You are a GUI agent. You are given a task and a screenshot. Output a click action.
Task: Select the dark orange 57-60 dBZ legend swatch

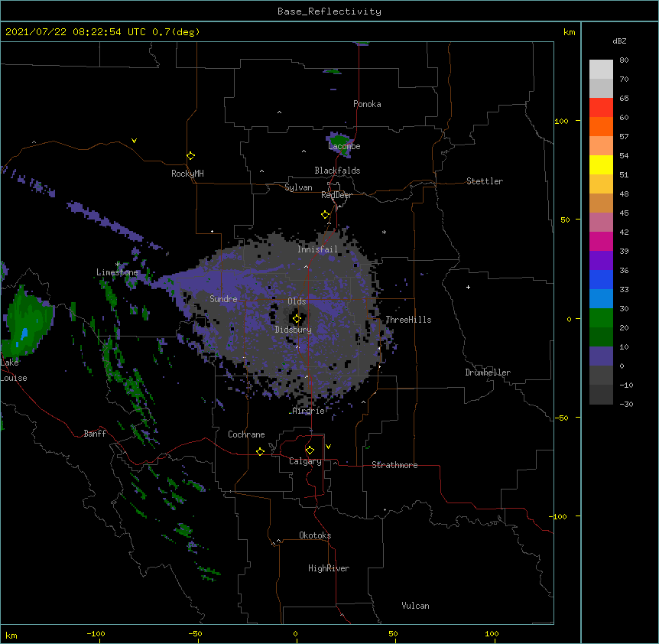(601, 126)
